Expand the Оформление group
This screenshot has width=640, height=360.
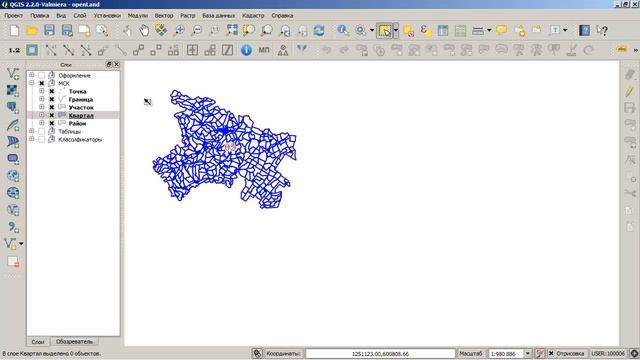[x=31, y=75]
